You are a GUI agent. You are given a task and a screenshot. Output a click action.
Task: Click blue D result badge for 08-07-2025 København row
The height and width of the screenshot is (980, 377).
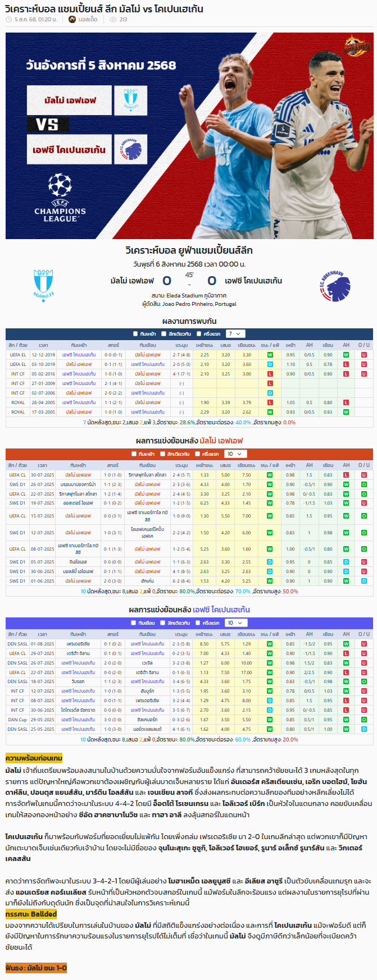pyautogui.click(x=270, y=700)
